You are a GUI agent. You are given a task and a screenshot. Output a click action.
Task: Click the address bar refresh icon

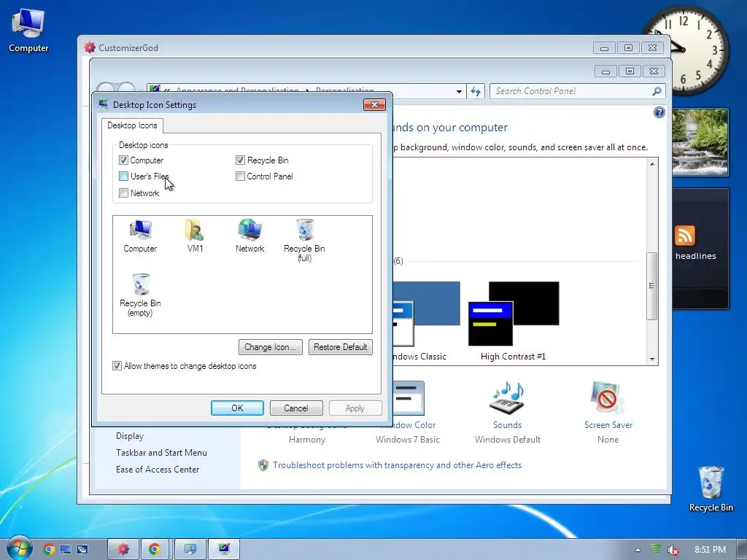[476, 91]
